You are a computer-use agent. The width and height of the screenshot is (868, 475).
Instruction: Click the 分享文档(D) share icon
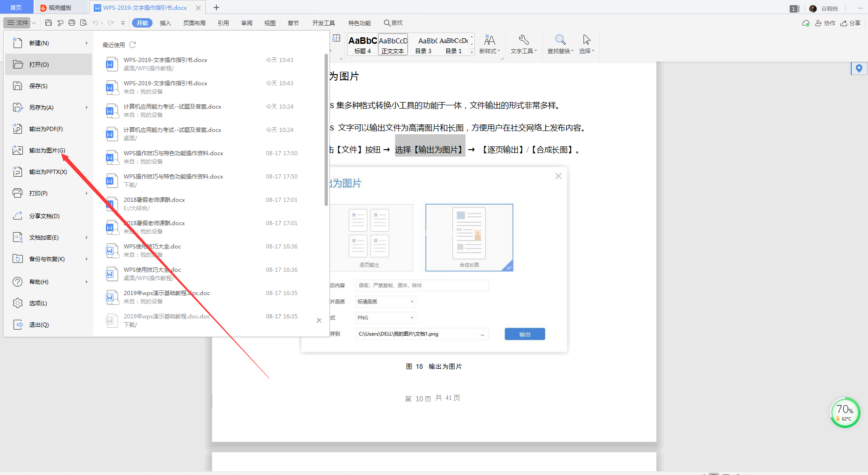point(17,216)
